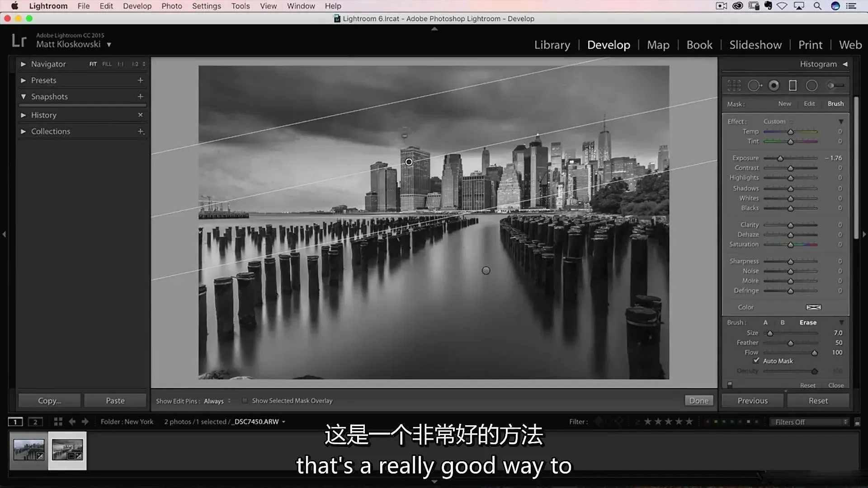Image resolution: width=868 pixels, height=488 pixels.
Task: Select the Adjustment Brush tool icon
Action: (835, 85)
